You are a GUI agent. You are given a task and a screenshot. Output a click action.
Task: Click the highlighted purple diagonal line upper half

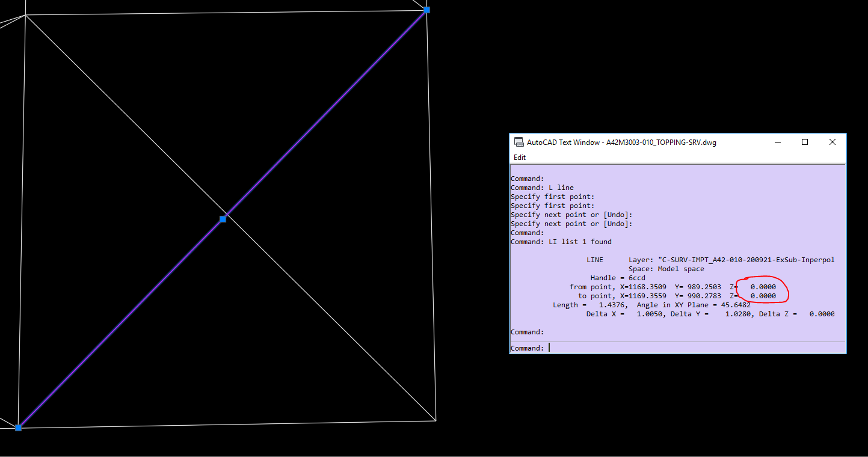325,114
